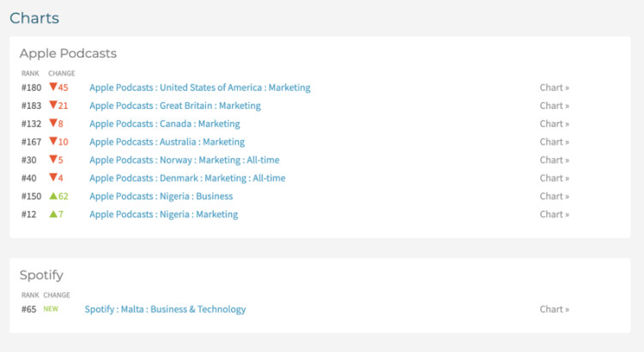Open Apple Podcasts Australia Marketing link
This screenshot has height=352, width=644.
[167, 142]
